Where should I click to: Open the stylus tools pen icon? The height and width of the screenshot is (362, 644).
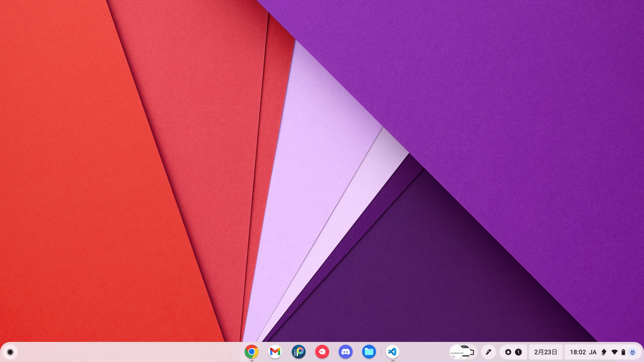point(488,352)
